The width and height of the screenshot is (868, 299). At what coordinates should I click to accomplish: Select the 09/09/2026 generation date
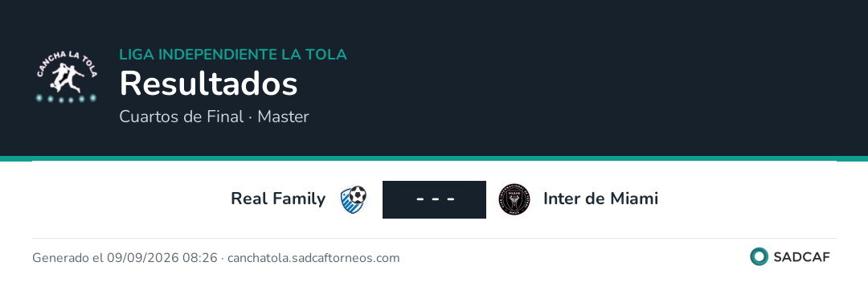coord(143,258)
